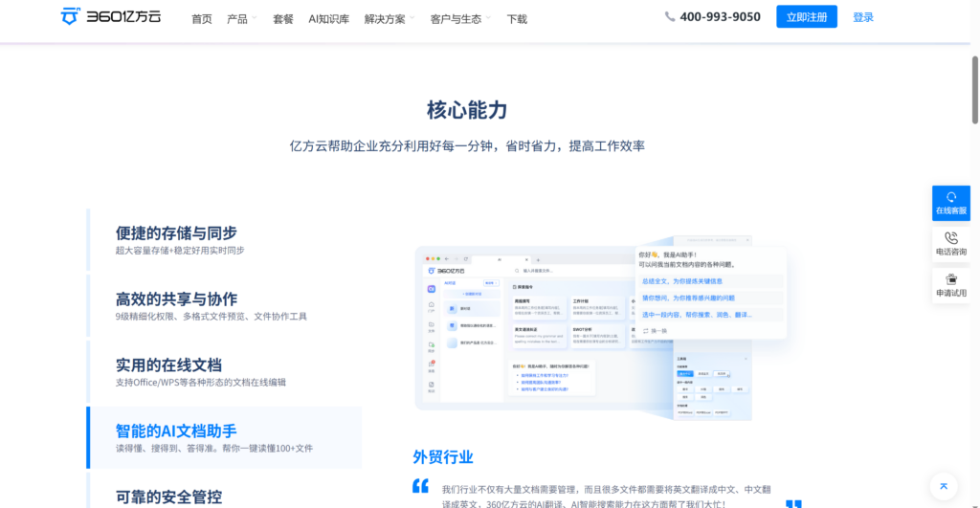Click the back-to-top arrow button
The width and height of the screenshot is (980, 508).
943,486
